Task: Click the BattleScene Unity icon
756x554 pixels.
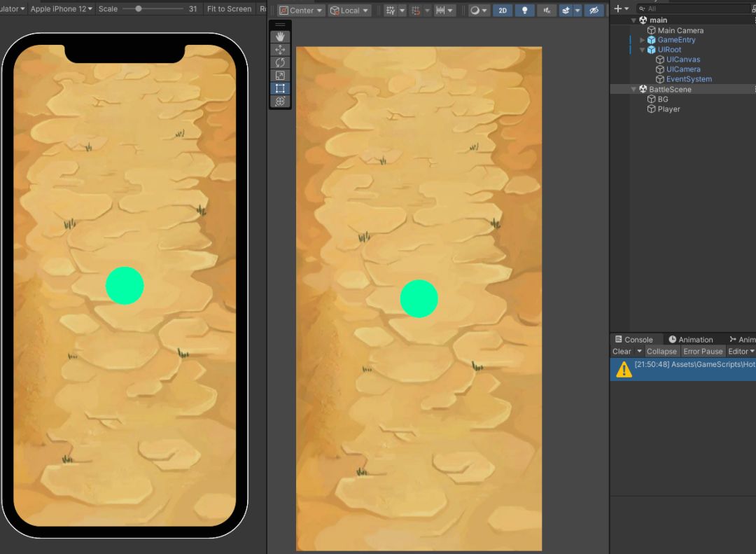Action: point(643,89)
